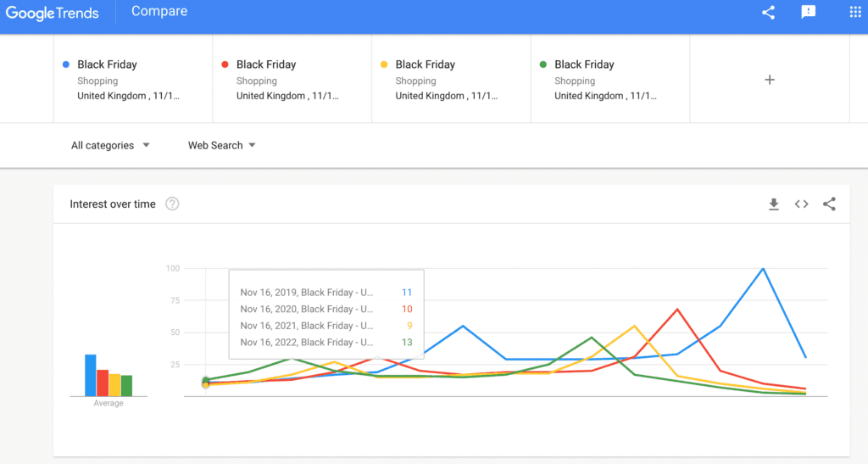Click the red average bar
The width and height of the screenshot is (868, 464).
pos(102,383)
